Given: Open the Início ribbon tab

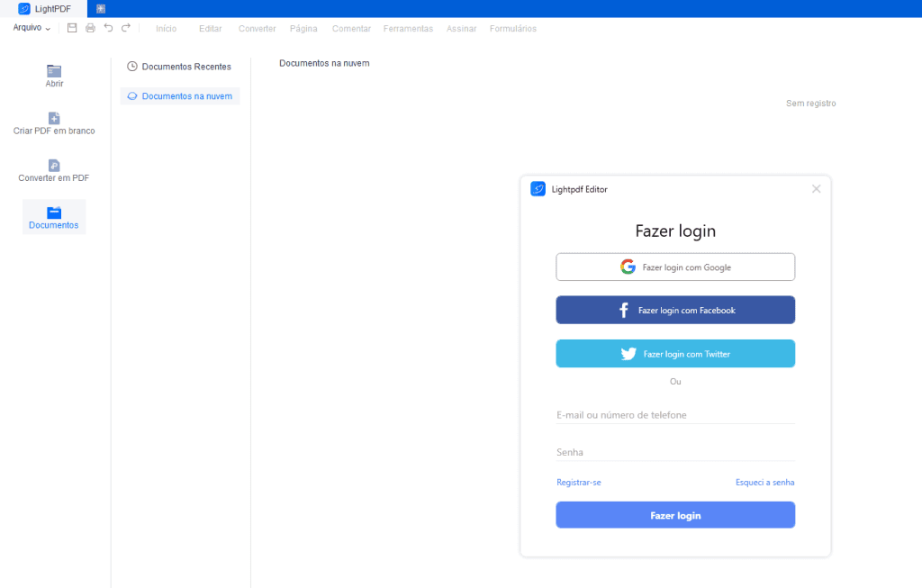Looking at the screenshot, I should [166, 28].
